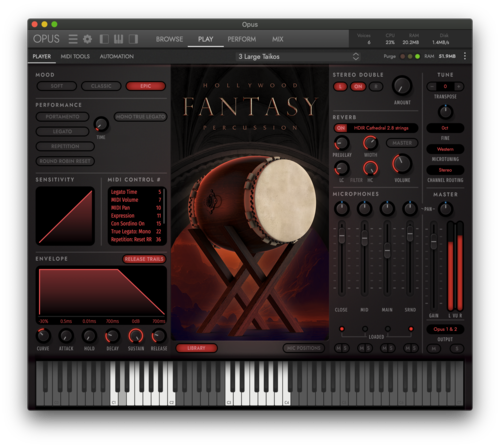Open the Opus 1 & 2 output dropdown
500x447 pixels.
coord(445,329)
